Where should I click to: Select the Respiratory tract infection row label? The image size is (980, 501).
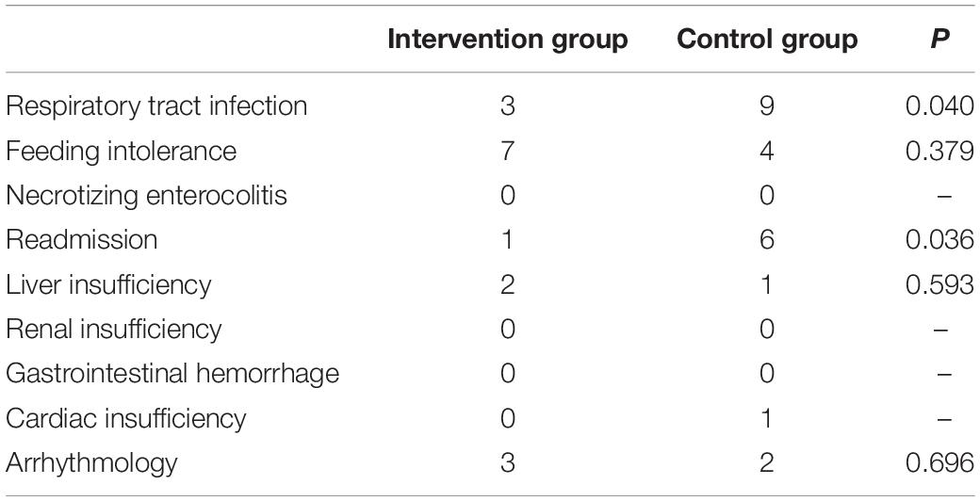156,106
